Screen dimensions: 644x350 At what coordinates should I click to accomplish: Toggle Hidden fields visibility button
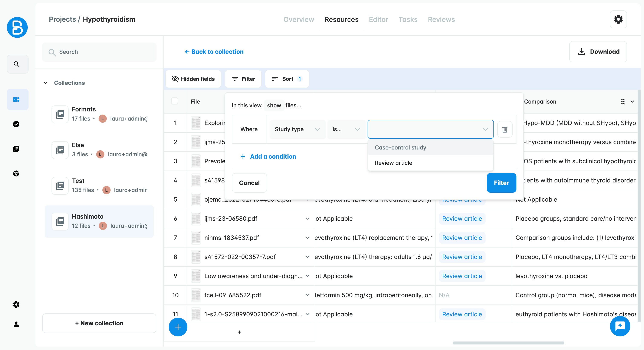tap(193, 79)
